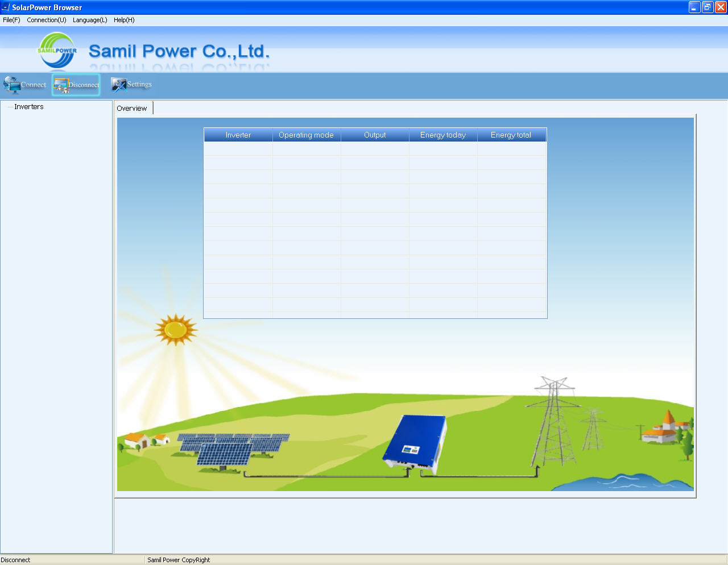Click the Operating mode column header
The image size is (728, 565).
[307, 135]
